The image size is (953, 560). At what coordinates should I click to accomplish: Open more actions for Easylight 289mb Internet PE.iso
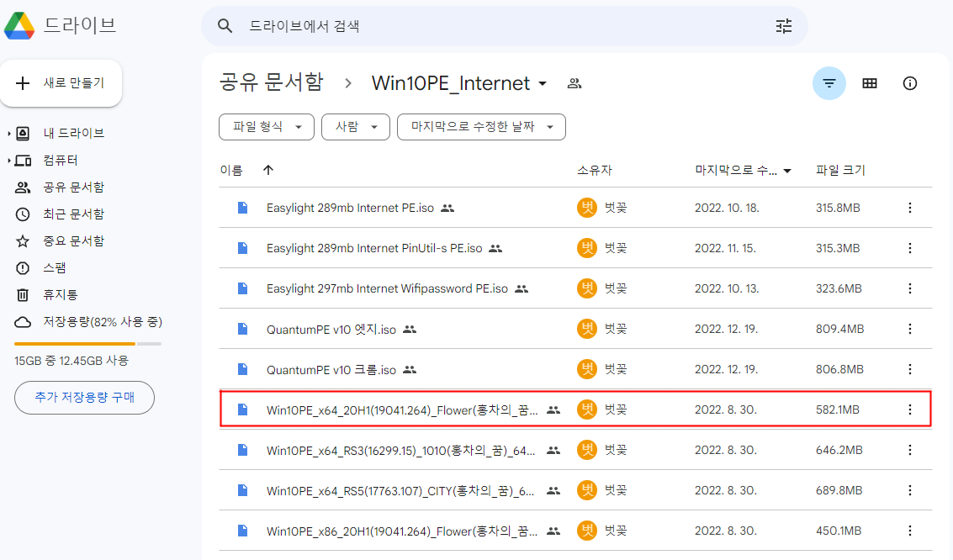(x=910, y=208)
